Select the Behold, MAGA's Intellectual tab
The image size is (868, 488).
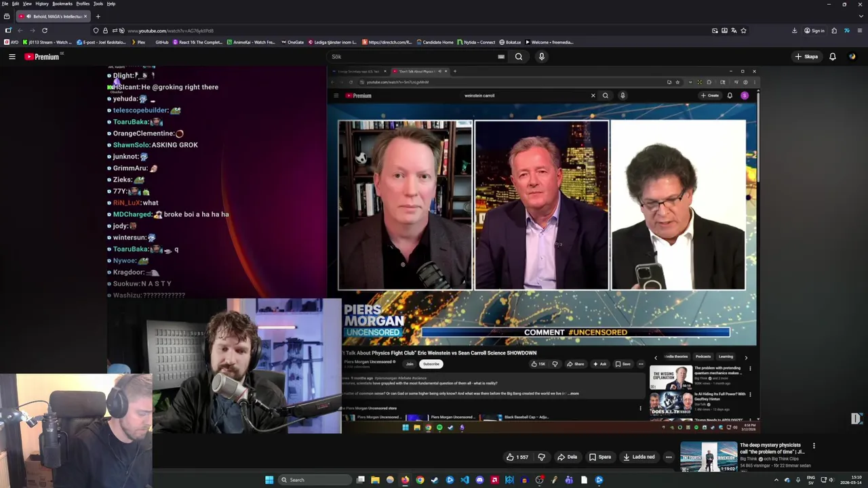[x=53, y=16]
